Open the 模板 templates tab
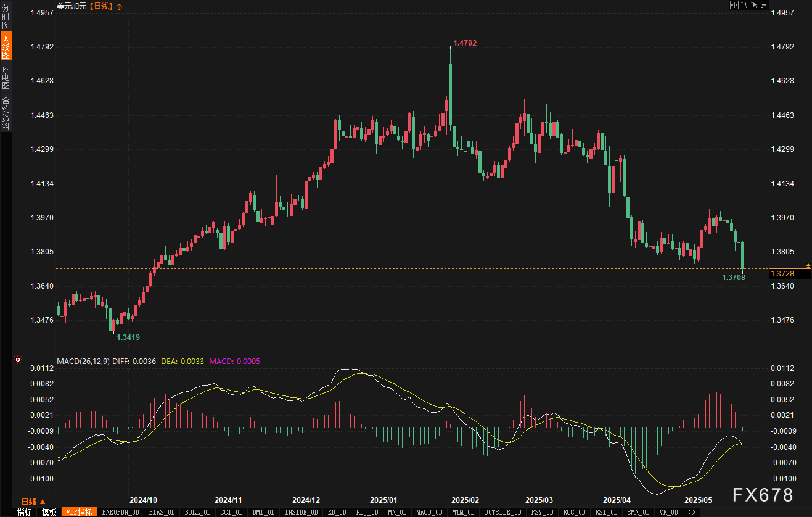The width and height of the screenshot is (812, 517). point(49,512)
